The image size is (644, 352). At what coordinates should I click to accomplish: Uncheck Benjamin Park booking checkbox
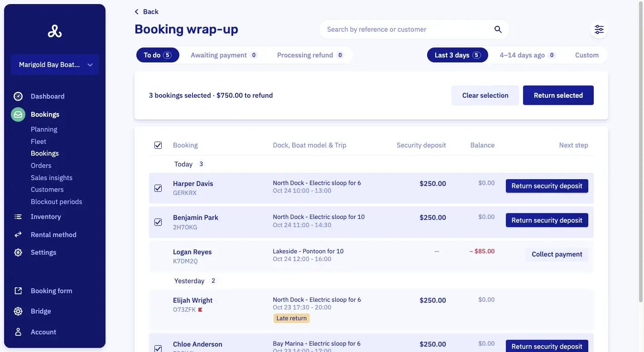pos(158,222)
